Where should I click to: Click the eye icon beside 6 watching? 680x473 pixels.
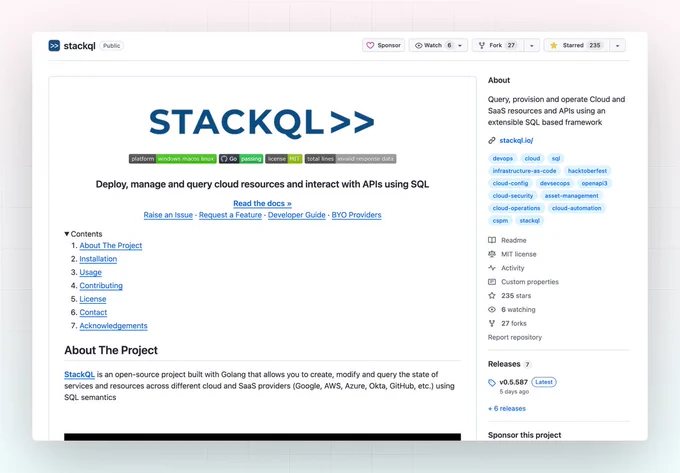click(x=492, y=310)
